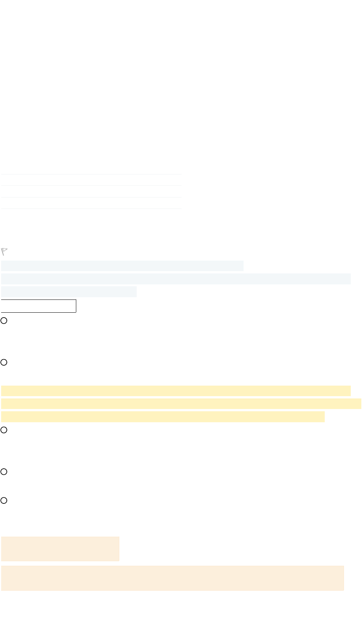Viewport: 364px width, 636px height.
Task: Click the second row of the table
Action: (91, 191)
